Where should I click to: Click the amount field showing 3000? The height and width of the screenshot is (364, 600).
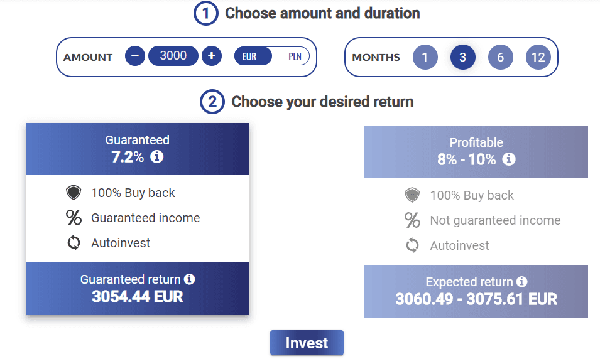coord(173,56)
